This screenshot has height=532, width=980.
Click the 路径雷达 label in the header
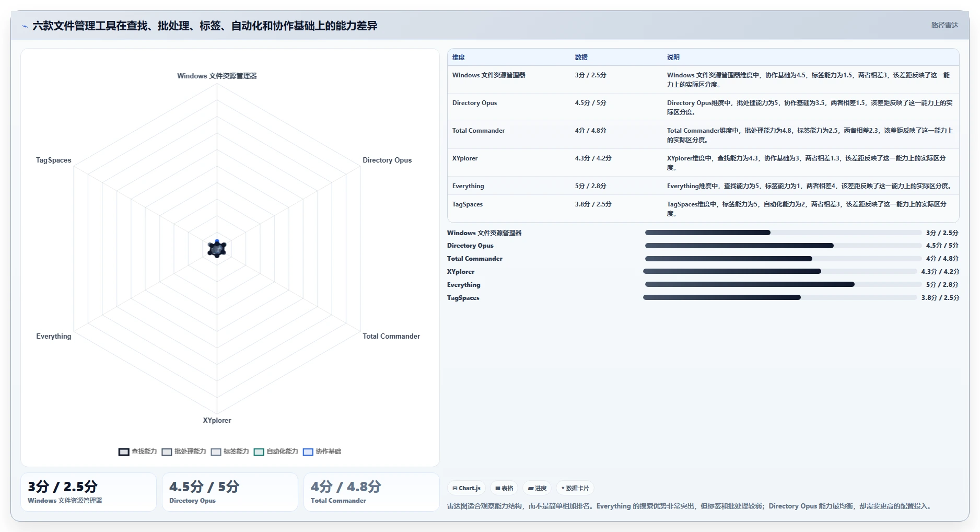tap(944, 25)
